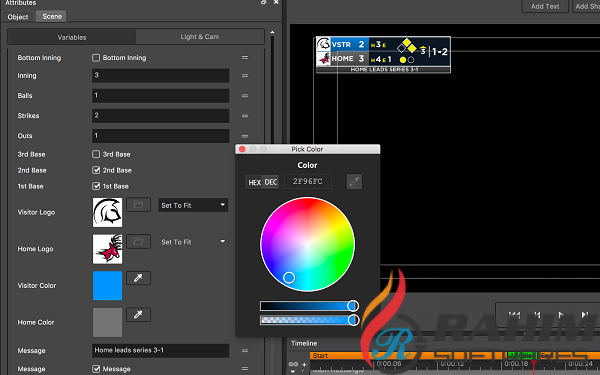The width and height of the screenshot is (600, 375).
Task: Click the Add Text button
Action: coord(545,6)
